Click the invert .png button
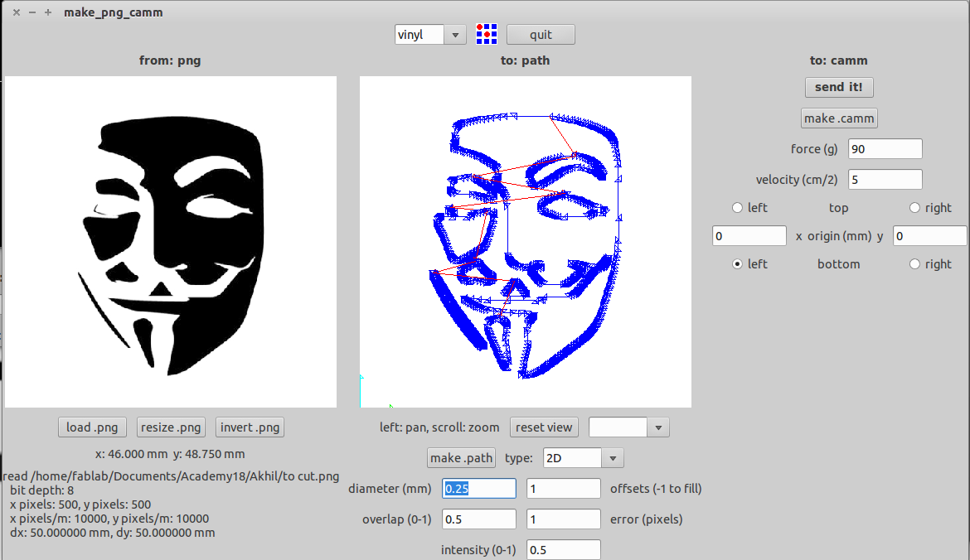The height and width of the screenshot is (560, 970). pos(250,427)
